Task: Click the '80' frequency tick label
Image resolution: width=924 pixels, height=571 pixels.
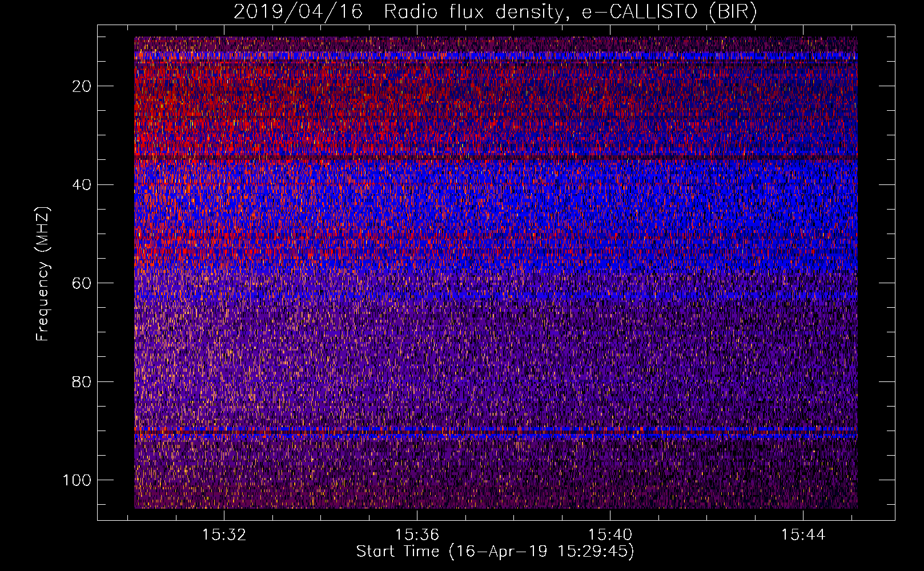Action: [82, 382]
